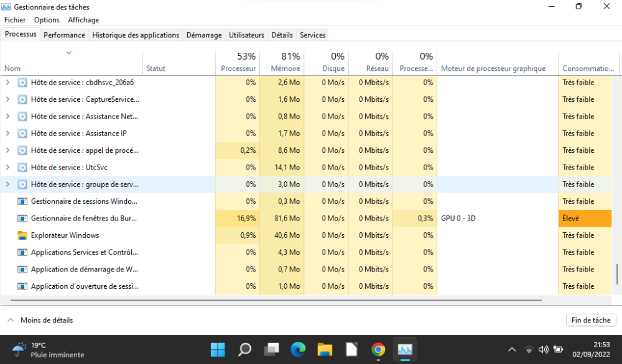Screen dimensions: 622x364
Task: Switch to the Performance tab
Action: [65, 35]
